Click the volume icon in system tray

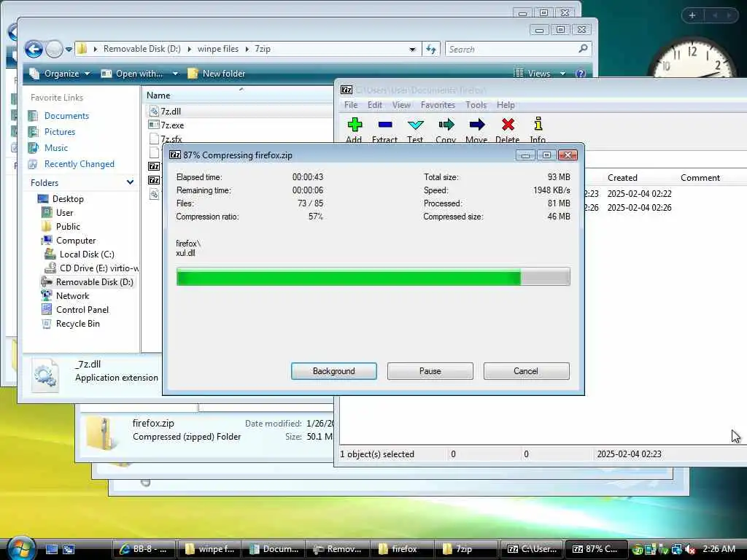click(689, 550)
